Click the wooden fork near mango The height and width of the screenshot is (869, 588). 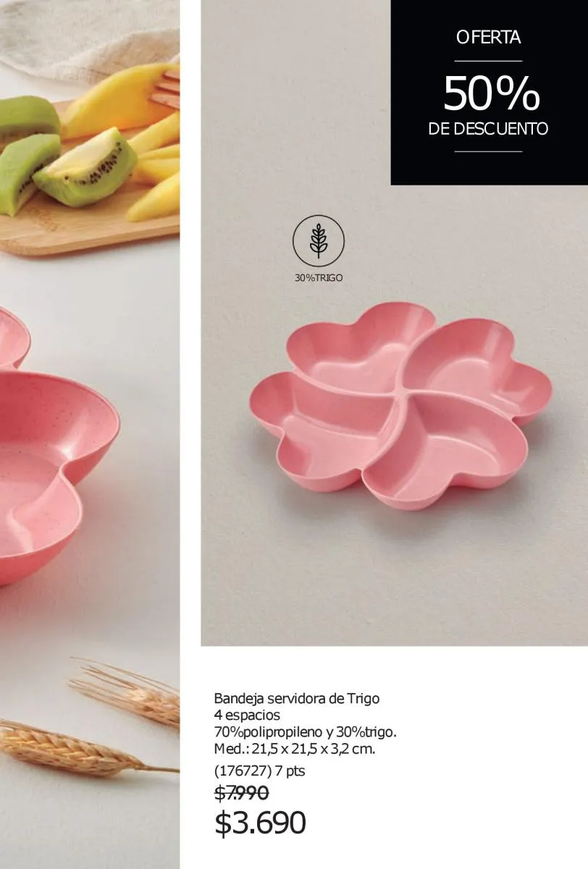pyautogui.click(x=169, y=87)
